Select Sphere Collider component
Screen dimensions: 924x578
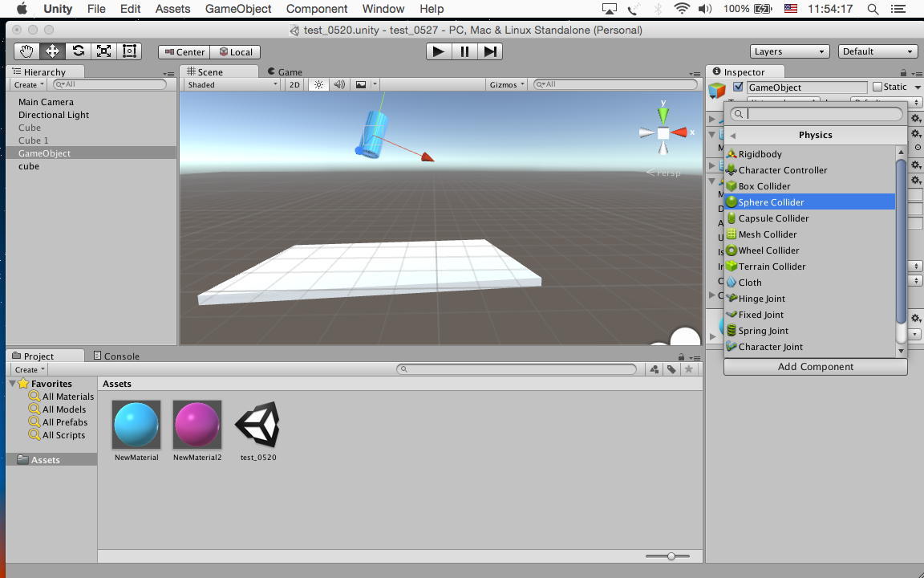point(809,201)
